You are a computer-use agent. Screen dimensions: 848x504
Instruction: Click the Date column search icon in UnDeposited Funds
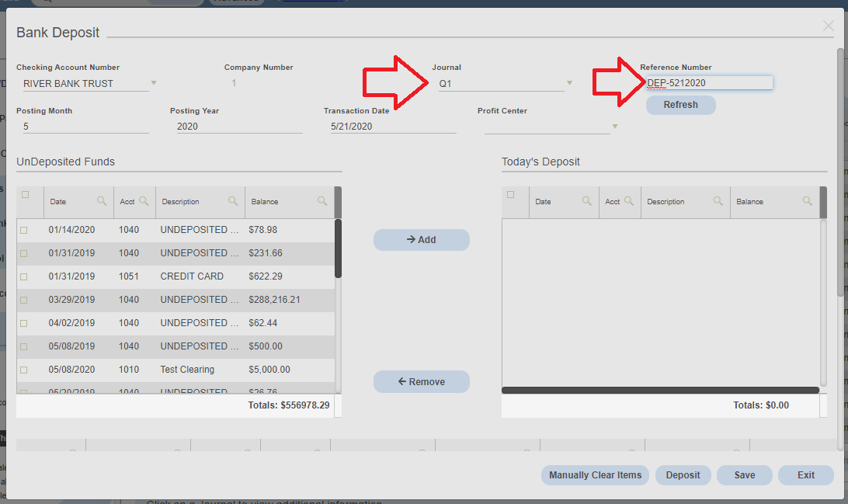(x=102, y=201)
